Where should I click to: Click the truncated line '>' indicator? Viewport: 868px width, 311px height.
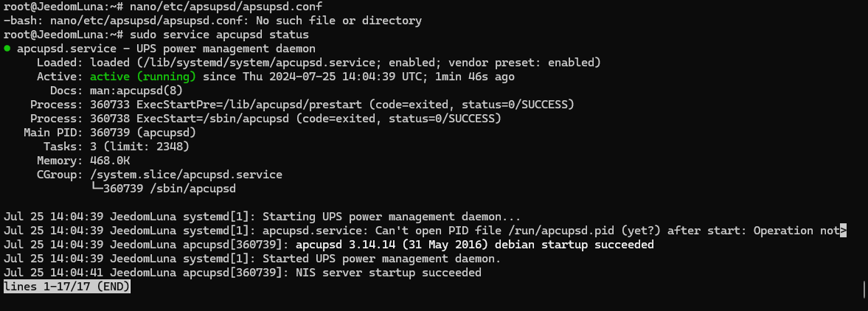(x=843, y=231)
